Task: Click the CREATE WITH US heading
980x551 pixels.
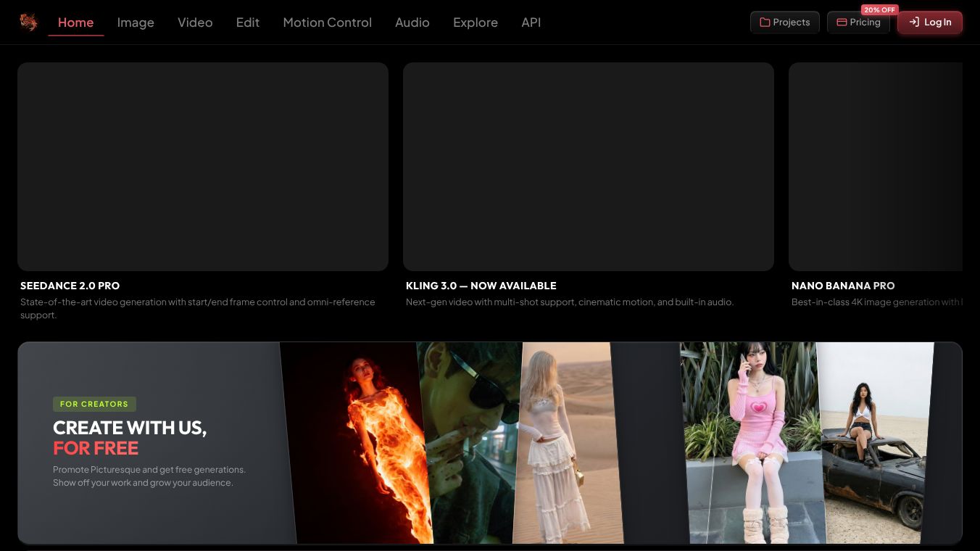Action: click(130, 428)
